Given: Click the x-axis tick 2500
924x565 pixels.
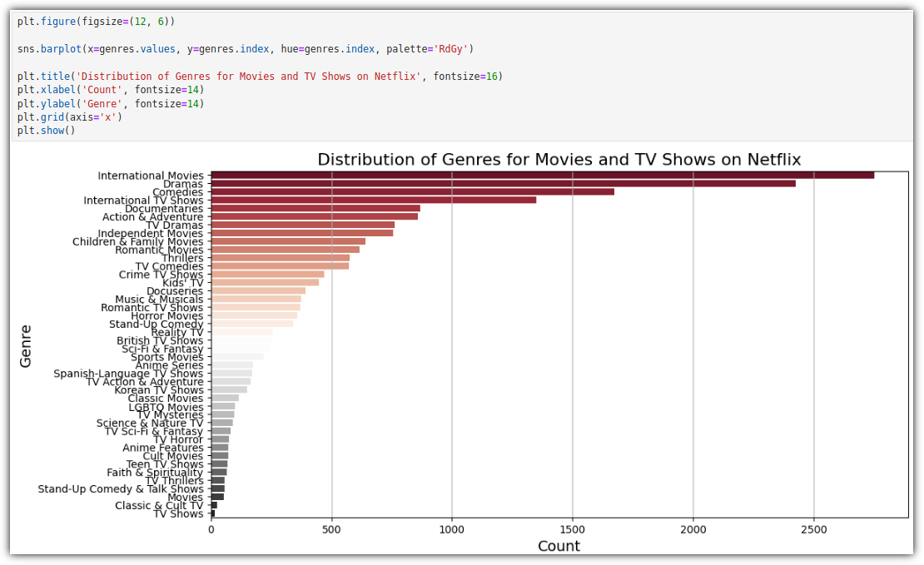Looking at the screenshot, I should [814, 530].
